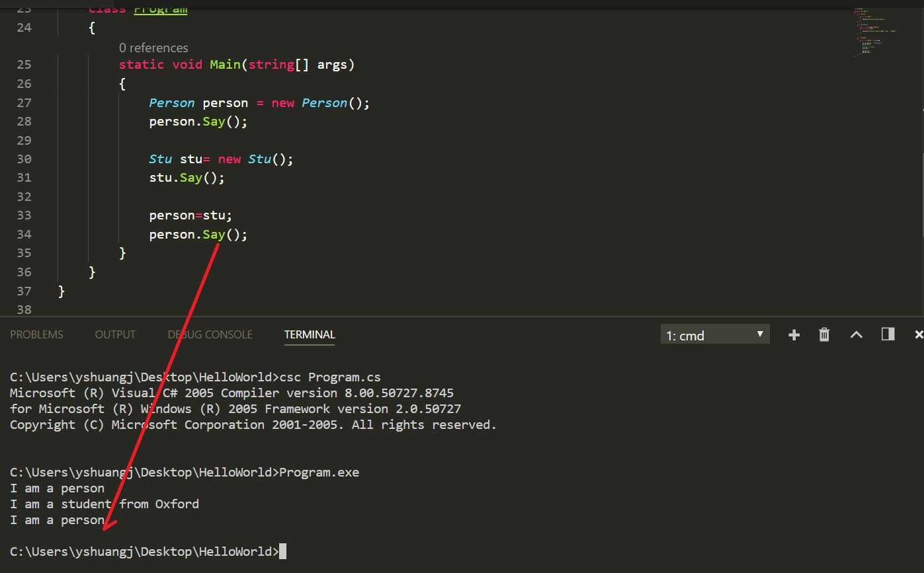Move terminal panel to the right side
This screenshot has width=924, height=573.
[888, 334]
